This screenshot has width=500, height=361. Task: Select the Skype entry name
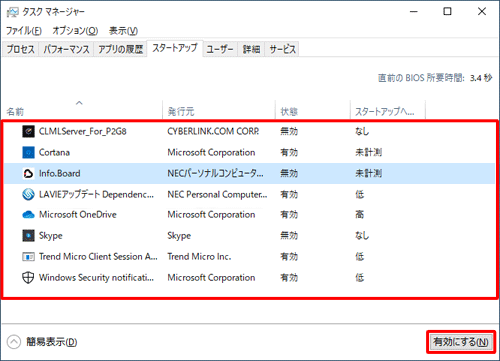point(51,236)
